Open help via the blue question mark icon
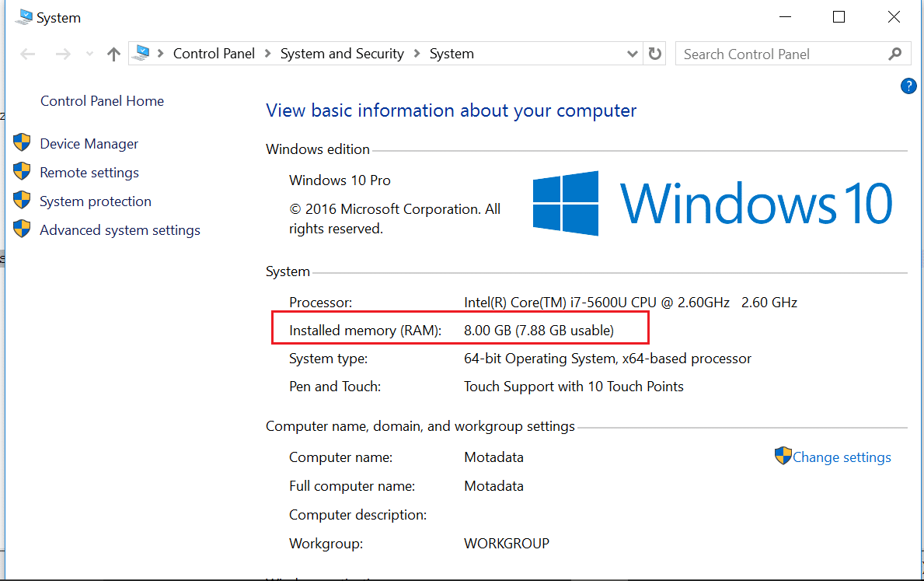This screenshot has height=581, width=924. (908, 86)
